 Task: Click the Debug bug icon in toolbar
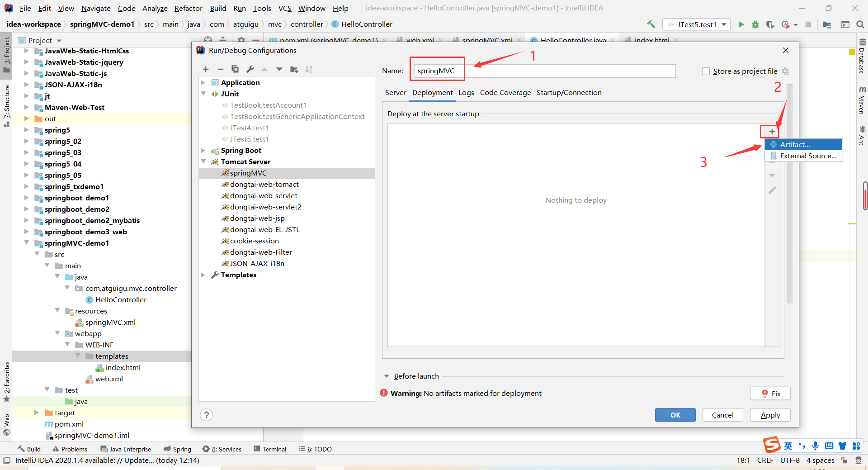click(x=755, y=24)
